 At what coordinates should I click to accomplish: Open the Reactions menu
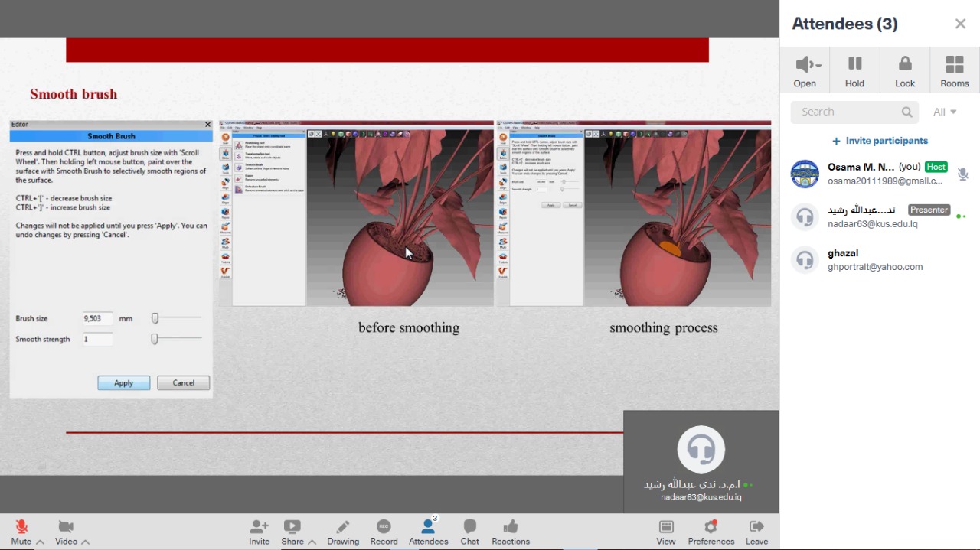(x=511, y=527)
